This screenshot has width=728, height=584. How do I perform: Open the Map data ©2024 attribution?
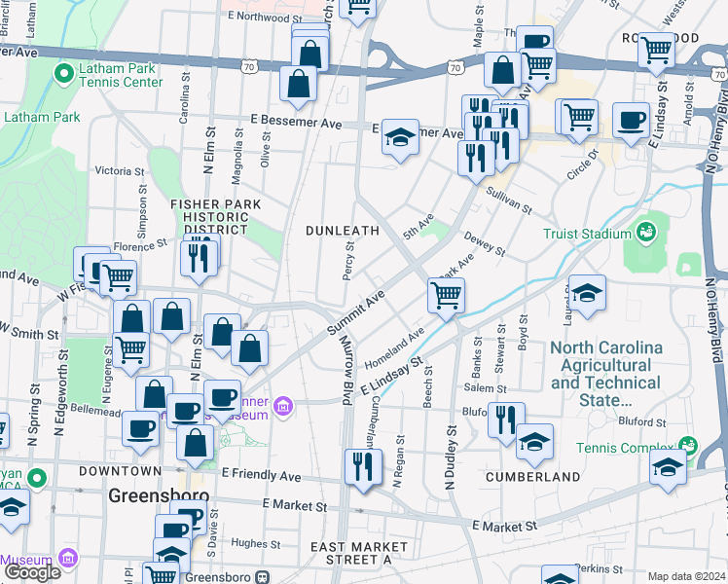coord(686,576)
